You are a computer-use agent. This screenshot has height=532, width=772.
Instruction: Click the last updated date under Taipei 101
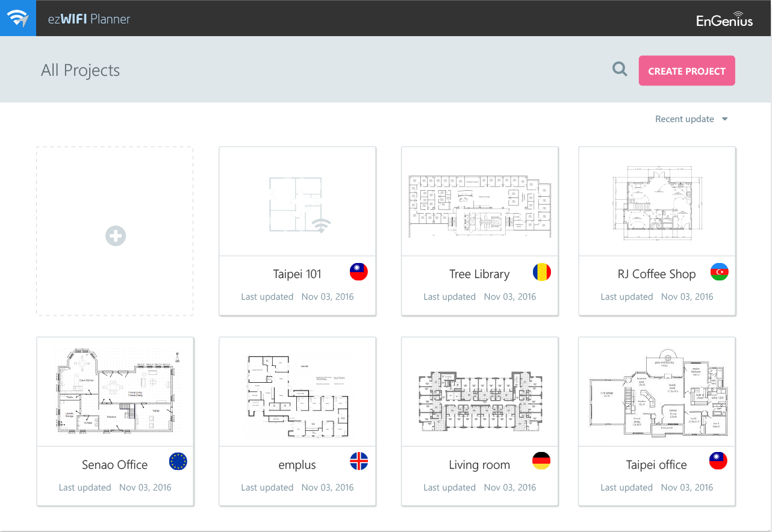click(328, 297)
